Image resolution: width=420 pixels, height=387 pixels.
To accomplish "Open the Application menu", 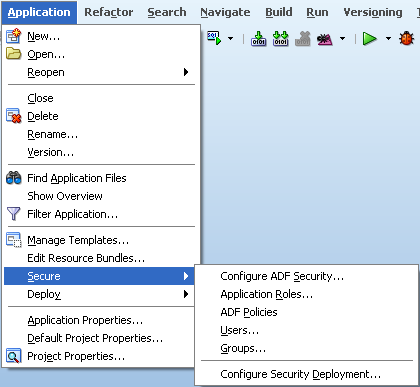I will point(39,12).
